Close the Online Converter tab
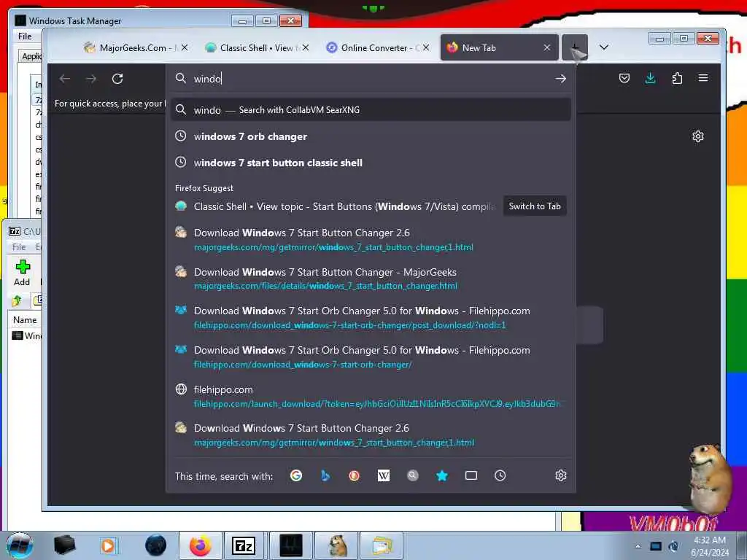Viewport: 747px width, 560px height. 426,47
